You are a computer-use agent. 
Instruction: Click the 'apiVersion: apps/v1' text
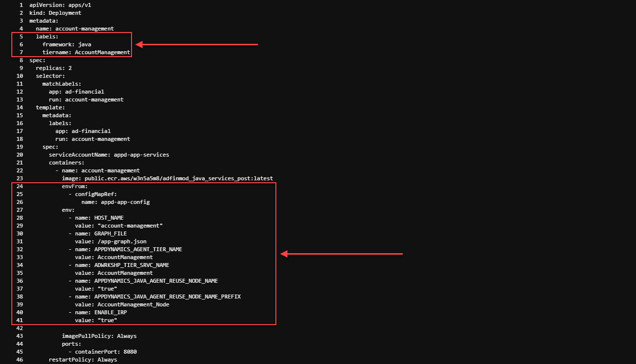pos(60,5)
